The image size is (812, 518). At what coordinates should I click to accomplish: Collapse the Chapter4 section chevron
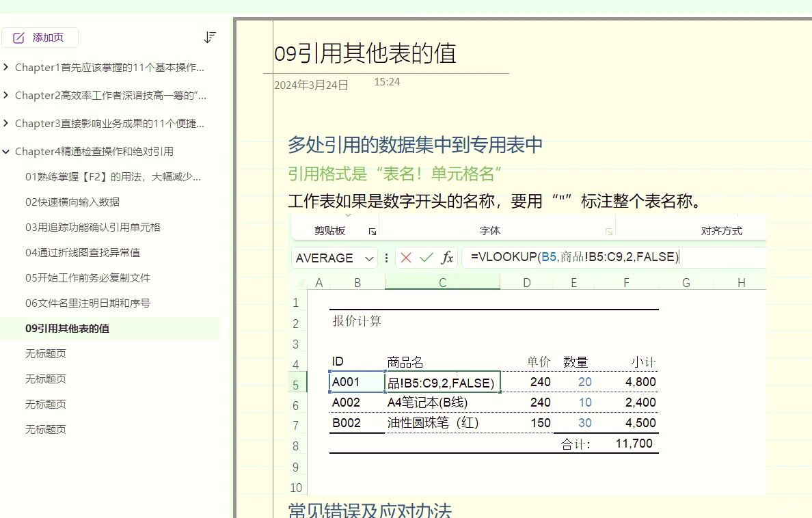coord(5,151)
